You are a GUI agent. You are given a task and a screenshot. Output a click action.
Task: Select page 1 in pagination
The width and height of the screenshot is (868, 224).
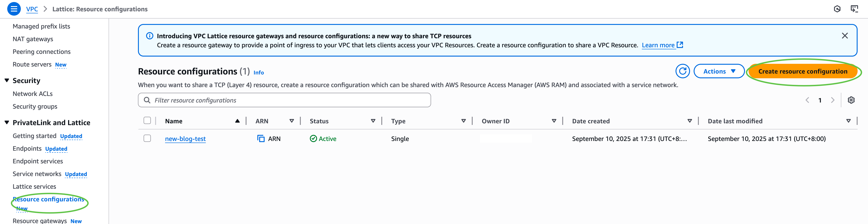(x=820, y=100)
